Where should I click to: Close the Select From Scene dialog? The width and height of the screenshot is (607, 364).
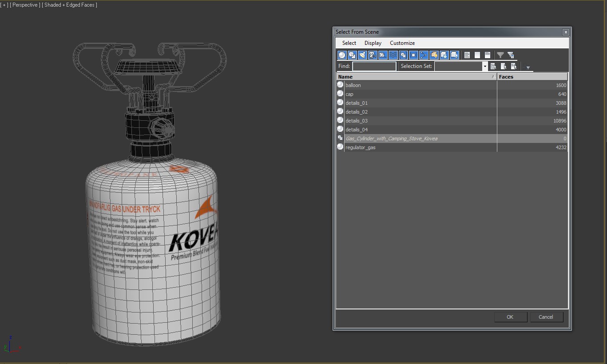(566, 32)
